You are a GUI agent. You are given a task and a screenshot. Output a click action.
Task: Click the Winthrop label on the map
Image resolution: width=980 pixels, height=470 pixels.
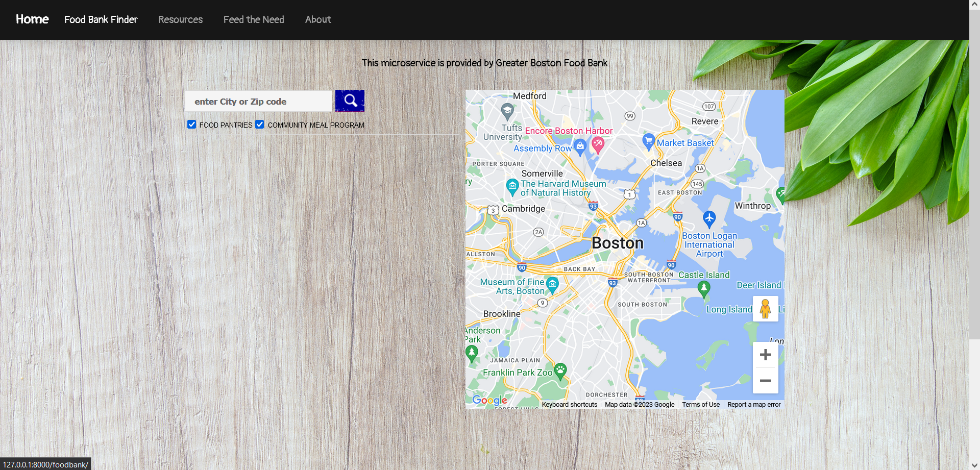(753, 206)
